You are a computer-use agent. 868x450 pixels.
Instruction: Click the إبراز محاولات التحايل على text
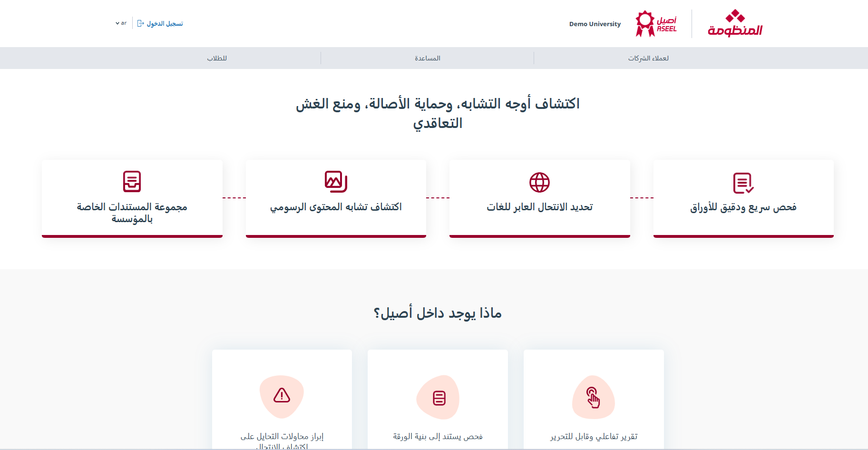click(282, 436)
